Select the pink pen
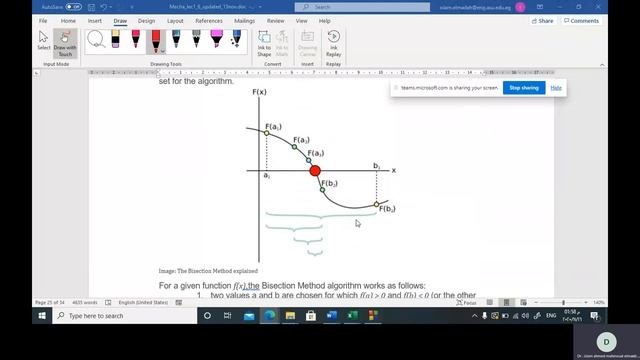This screenshot has width=640, height=360. coord(136,39)
